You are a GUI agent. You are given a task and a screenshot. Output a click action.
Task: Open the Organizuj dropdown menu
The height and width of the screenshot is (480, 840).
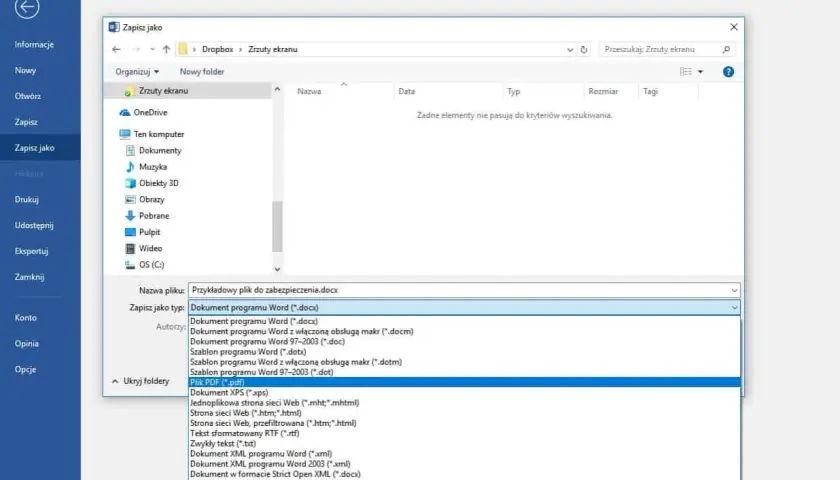click(137, 72)
